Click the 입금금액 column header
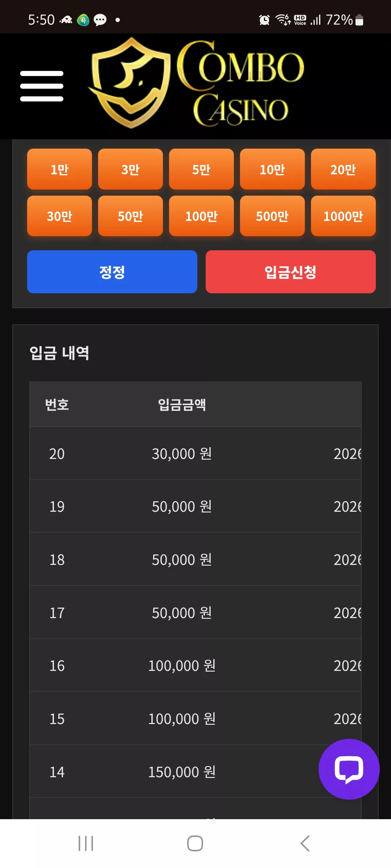This screenshot has width=391, height=868. (x=182, y=404)
